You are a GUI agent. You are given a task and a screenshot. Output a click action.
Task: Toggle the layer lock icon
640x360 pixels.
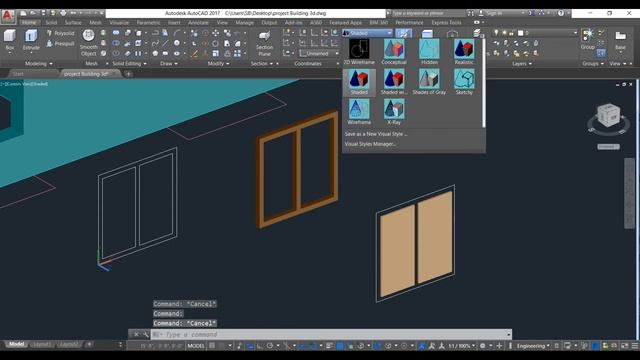pyautogui.click(x=511, y=33)
